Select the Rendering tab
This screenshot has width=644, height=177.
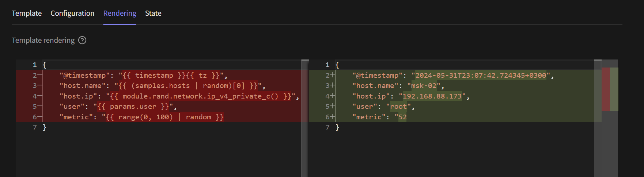pyautogui.click(x=120, y=14)
